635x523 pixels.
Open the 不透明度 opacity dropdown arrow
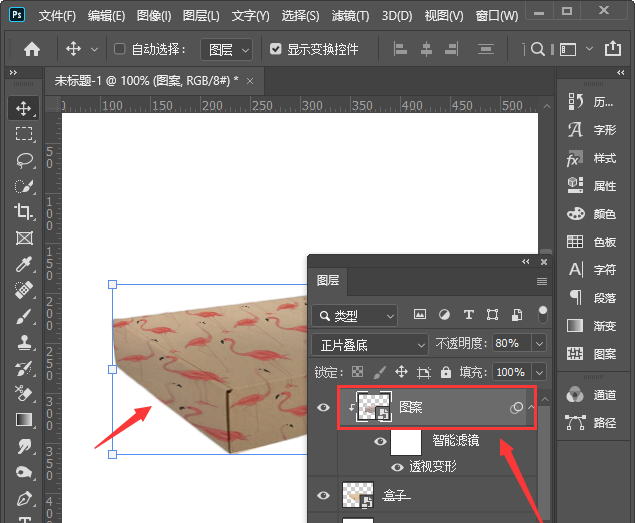click(539, 344)
